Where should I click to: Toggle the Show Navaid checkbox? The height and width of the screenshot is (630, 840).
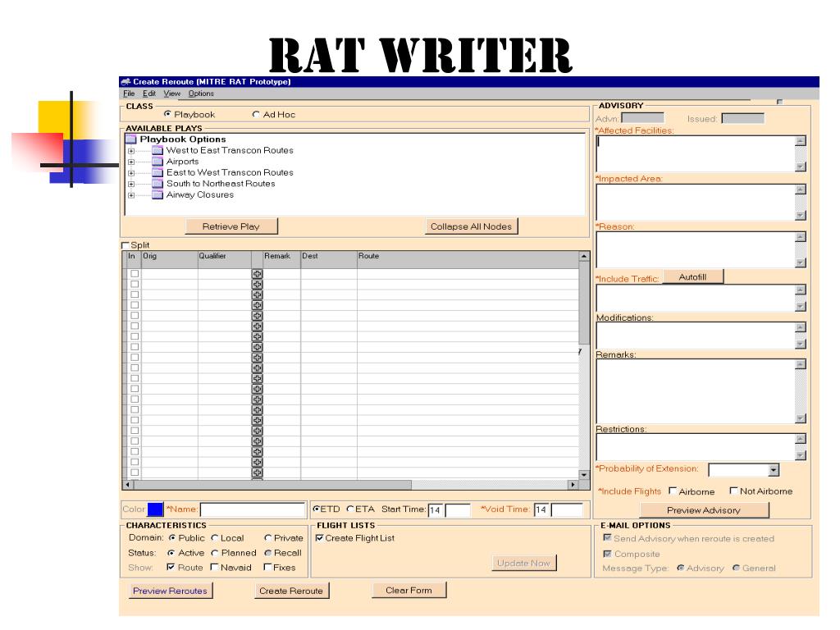click(x=214, y=567)
